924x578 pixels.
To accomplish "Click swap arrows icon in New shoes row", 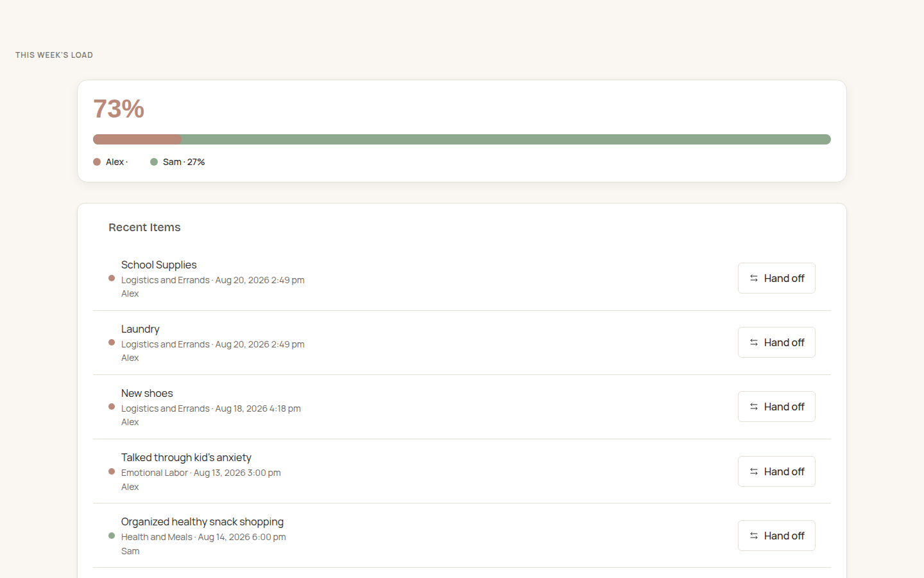I will [x=754, y=407].
